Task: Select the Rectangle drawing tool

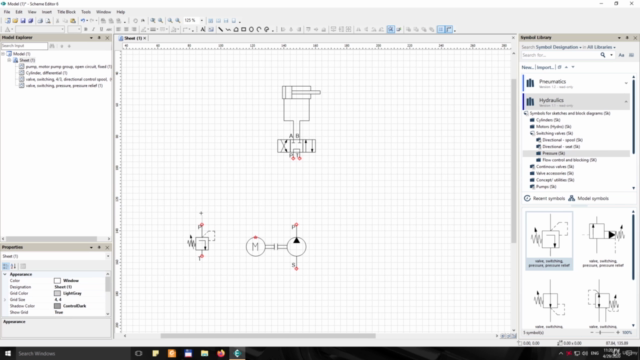Action: pos(244,29)
